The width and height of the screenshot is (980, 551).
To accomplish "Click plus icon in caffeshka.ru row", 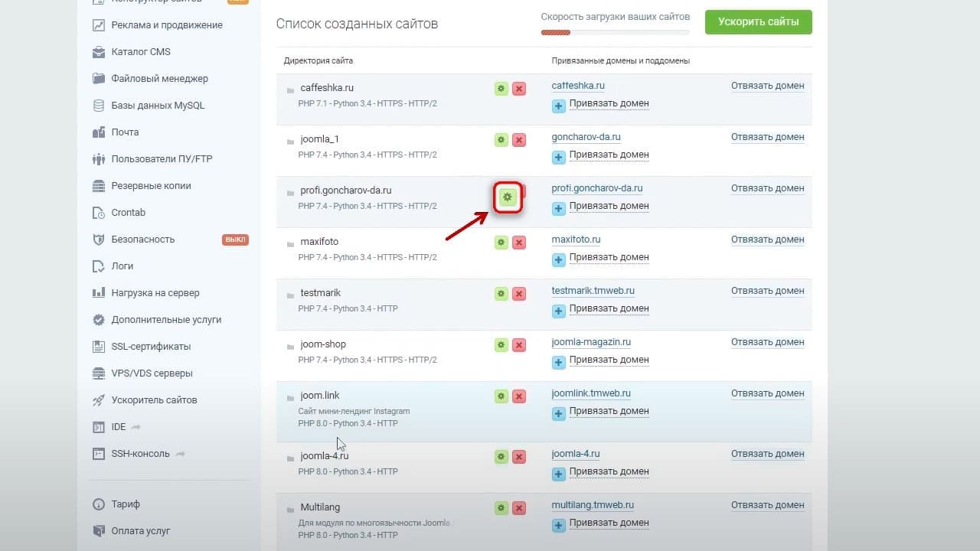I will (559, 106).
